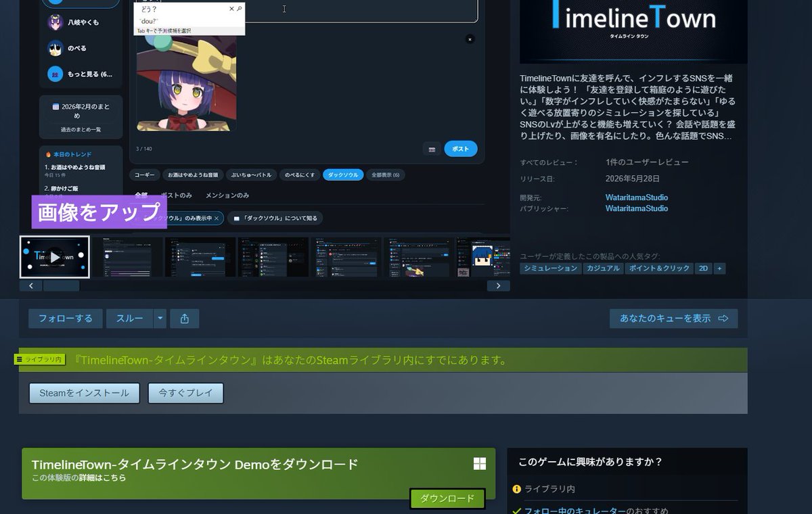Click the witch-hat character image in the post

pyautogui.click(x=187, y=83)
